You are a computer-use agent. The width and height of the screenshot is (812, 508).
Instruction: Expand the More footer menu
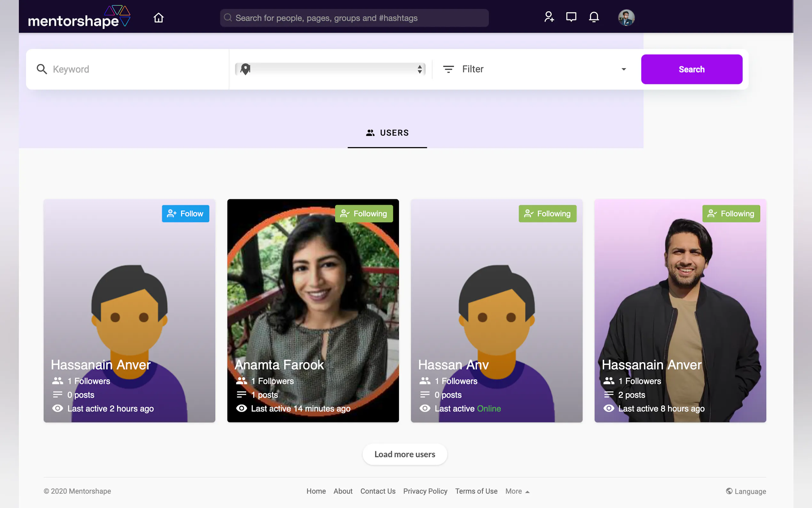point(517,491)
